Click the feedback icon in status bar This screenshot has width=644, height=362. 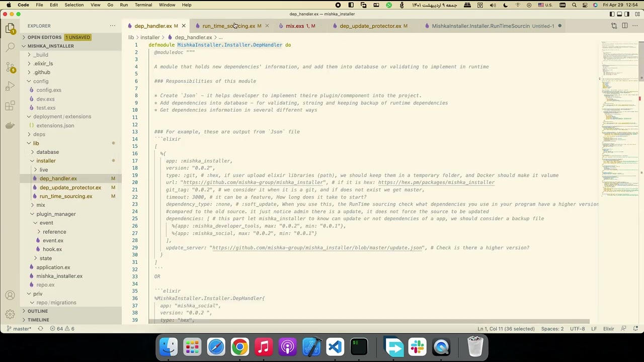pyautogui.click(x=624, y=329)
